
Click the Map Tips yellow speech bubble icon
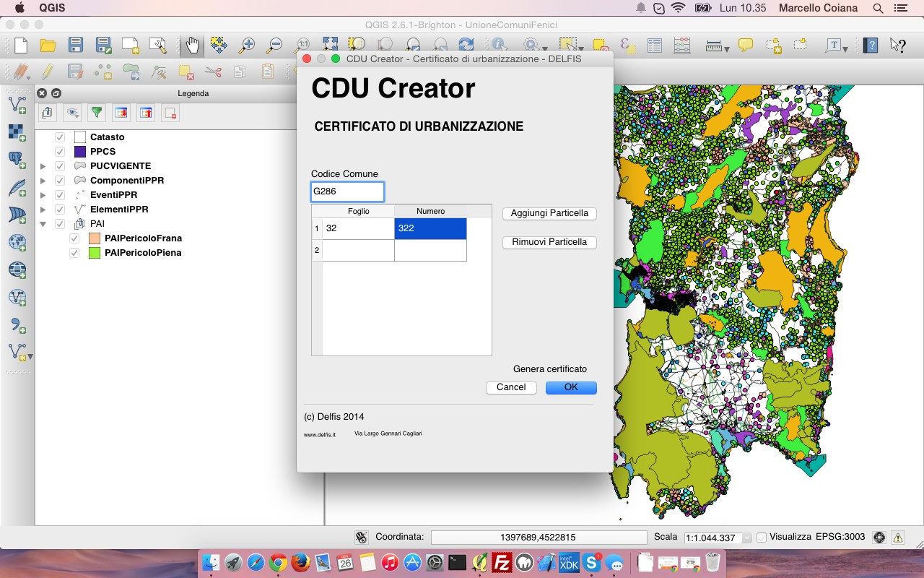tap(746, 46)
